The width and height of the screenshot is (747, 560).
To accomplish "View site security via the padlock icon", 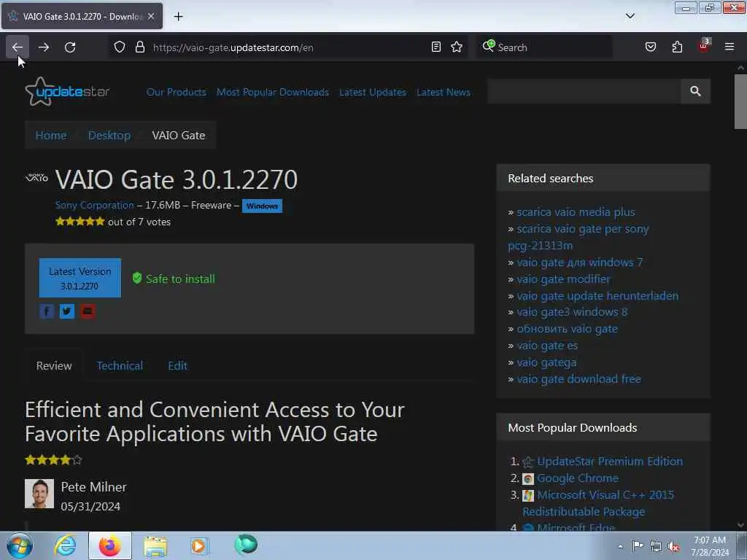I will point(139,47).
